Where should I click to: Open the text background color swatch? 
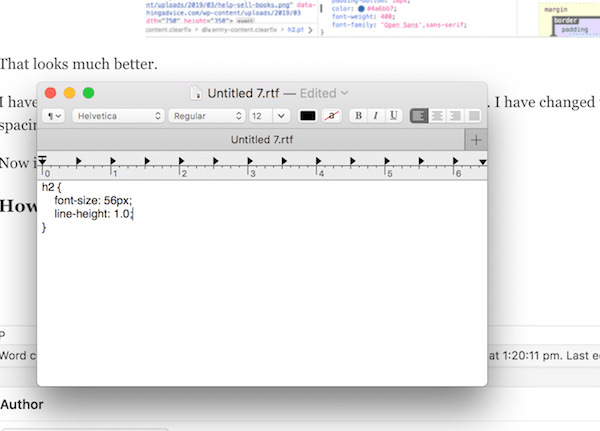click(332, 116)
